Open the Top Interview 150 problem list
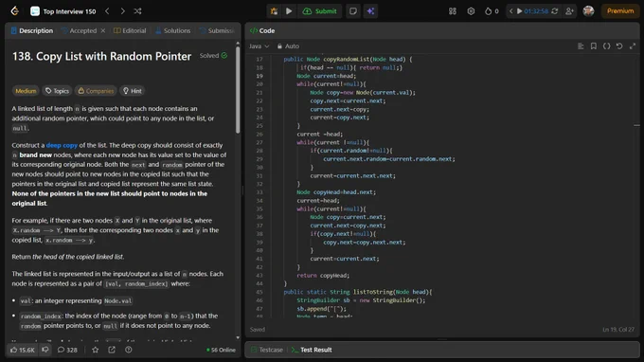 pos(63,11)
